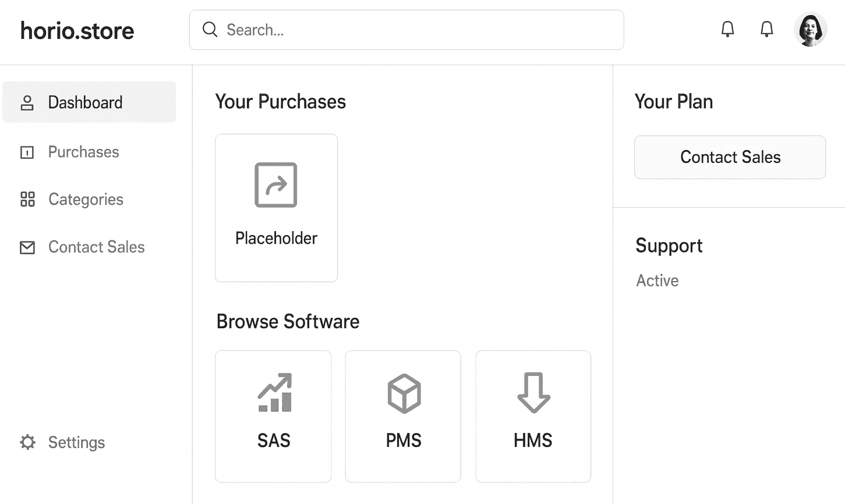This screenshot has height=504, width=845.
Task: Click the Purchases box icon in sidebar
Action: click(27, 152)
